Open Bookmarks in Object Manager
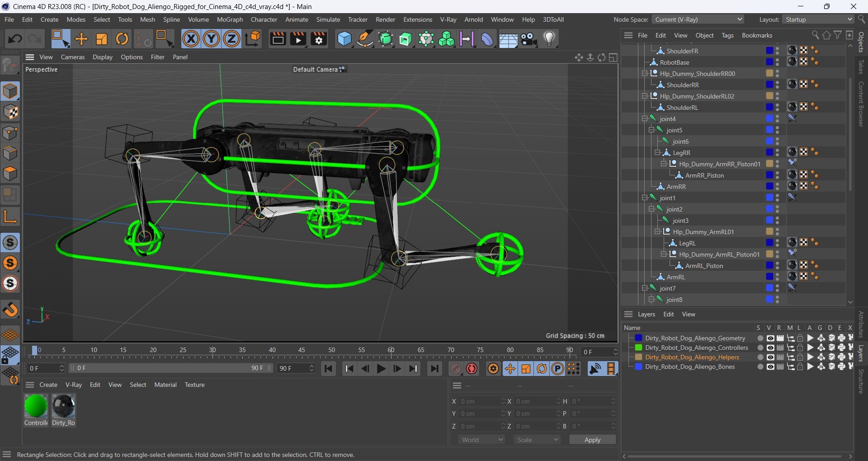 [x=757, y=35]
